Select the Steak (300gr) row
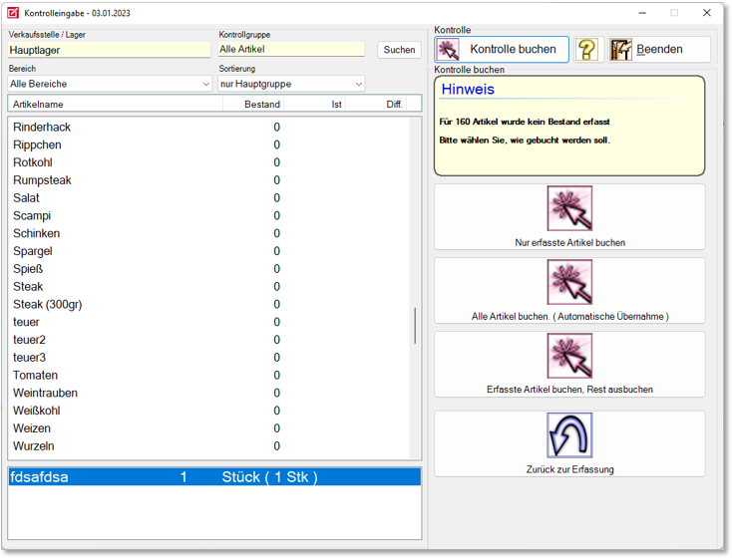The image size is (732, 560). click(208, 304)
